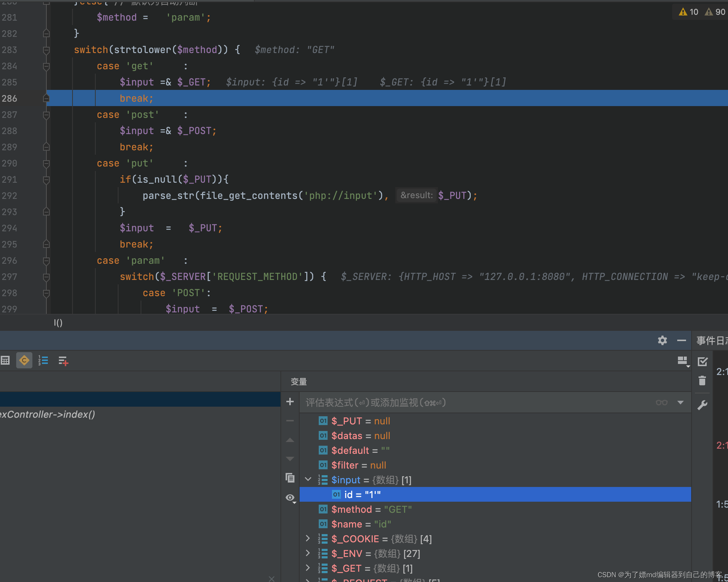The height and width of the screenshot is (582, 728).
Task: Expand the $_COOKIE array node
Action: (x=308, y=539)
